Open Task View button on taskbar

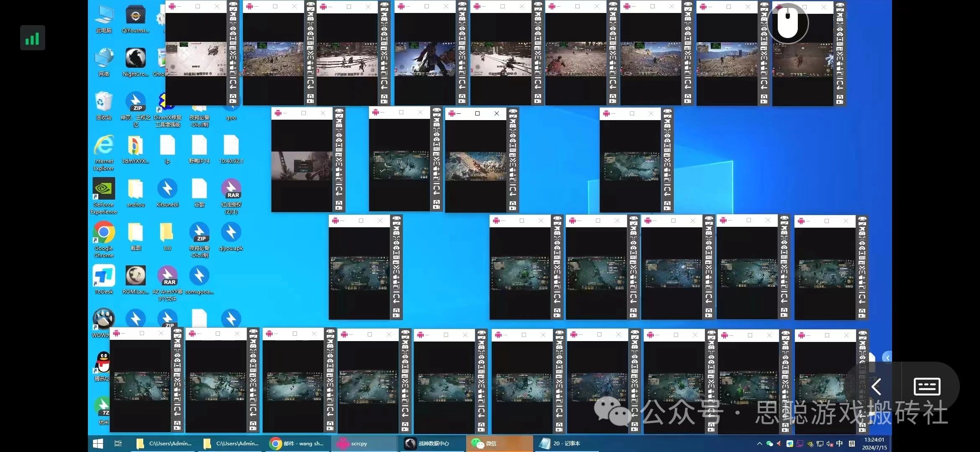point(118,444)
